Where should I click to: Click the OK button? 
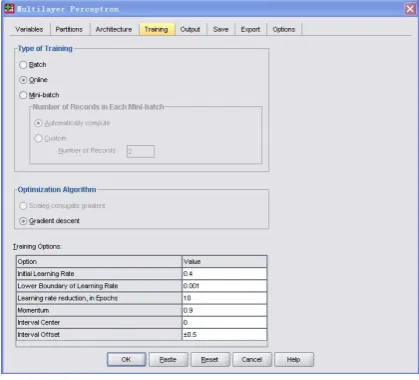pyautogui.click(x=126, y=360)
